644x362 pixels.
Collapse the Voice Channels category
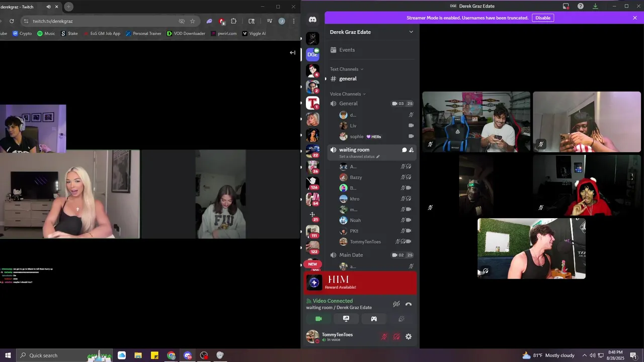click(348, 94)
